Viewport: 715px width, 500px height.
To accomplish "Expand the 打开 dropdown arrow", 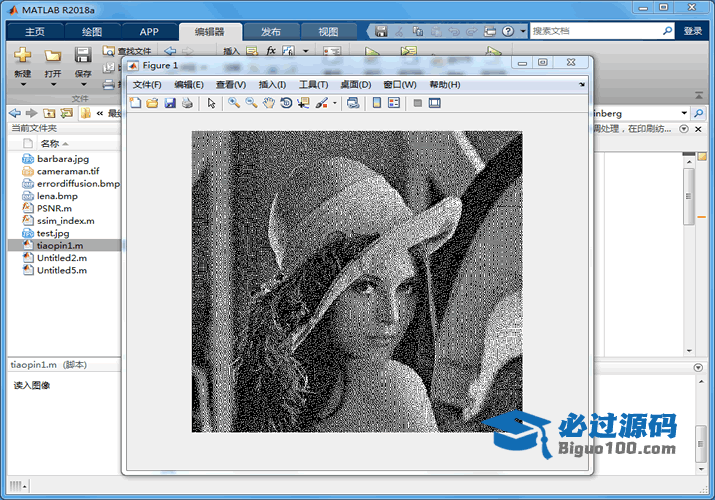I will (x=53, y=84).
